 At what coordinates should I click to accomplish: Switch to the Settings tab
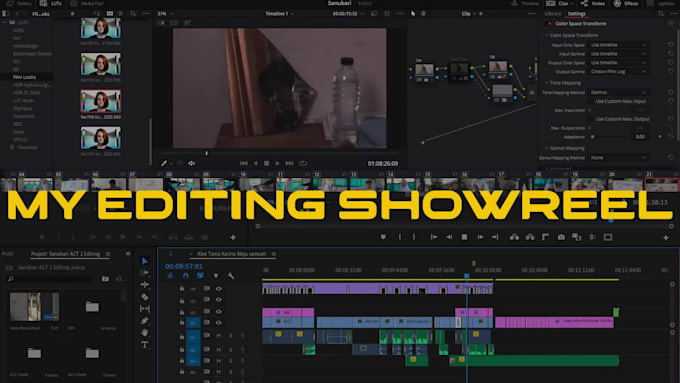(x=576, y=14)
